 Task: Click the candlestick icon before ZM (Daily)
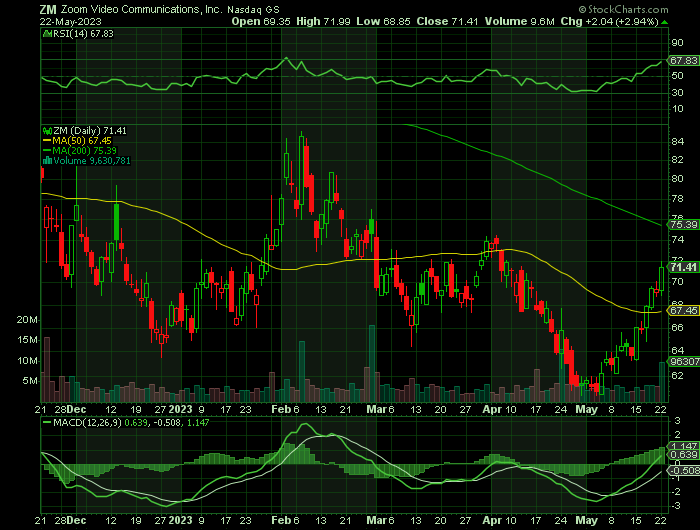tap(47, 131)
